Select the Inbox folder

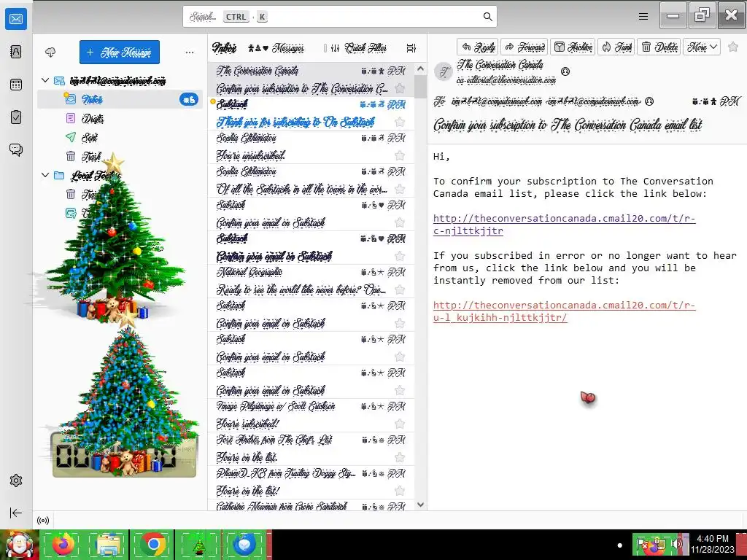click(120, 99)
